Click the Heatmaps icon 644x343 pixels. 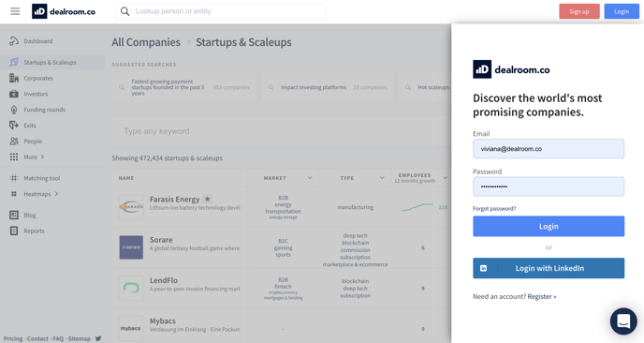tap(14, 194)
